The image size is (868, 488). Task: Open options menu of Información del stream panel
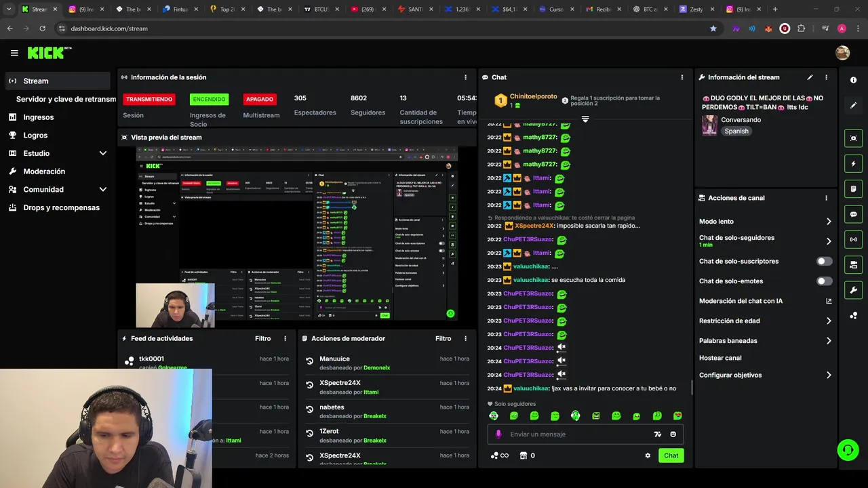click(x=826, y=77)
